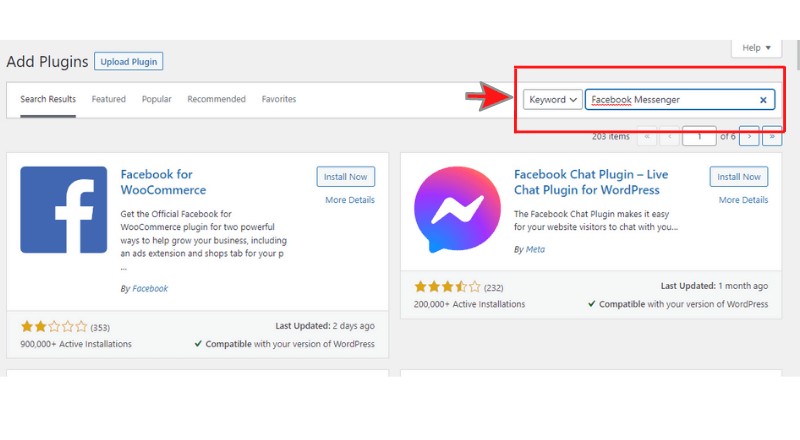Click the 'of 6' page count text

click(728, 137)
